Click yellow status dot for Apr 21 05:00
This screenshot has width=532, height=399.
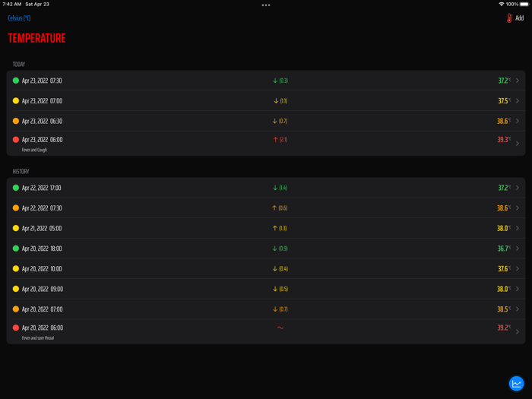coord(16,228)
